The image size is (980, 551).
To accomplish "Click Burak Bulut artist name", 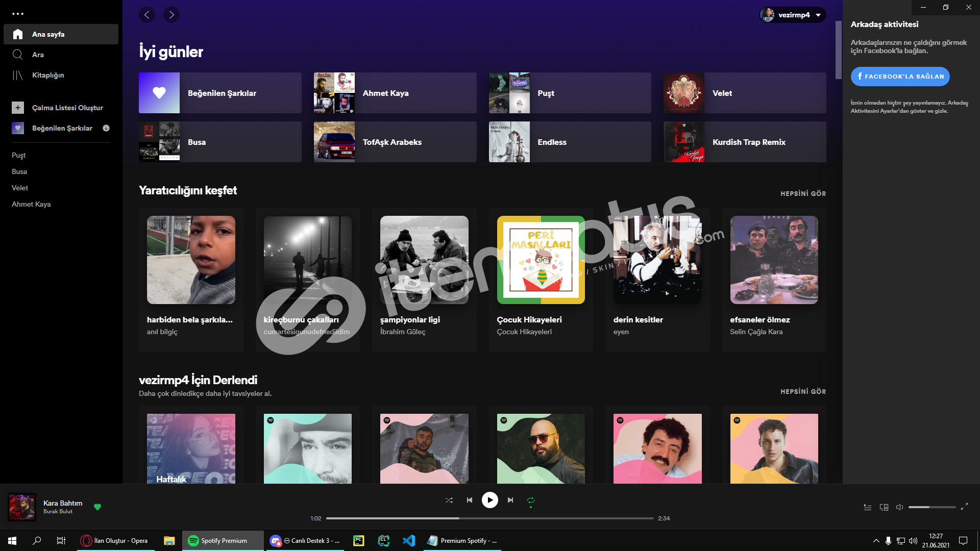I will [x=58, y=511].
